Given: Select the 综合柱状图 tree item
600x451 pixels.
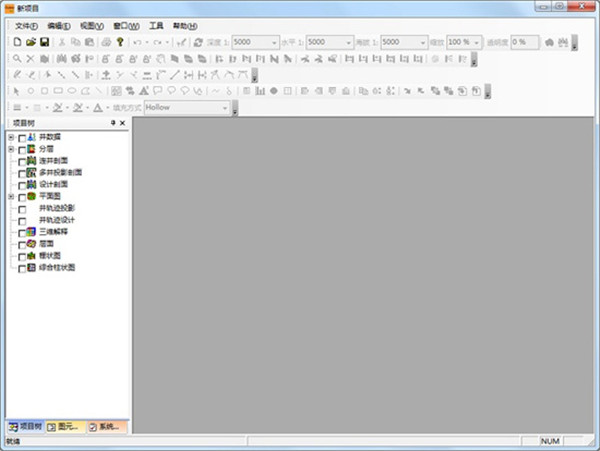Looking at the screenshot, I should point(57,268).
